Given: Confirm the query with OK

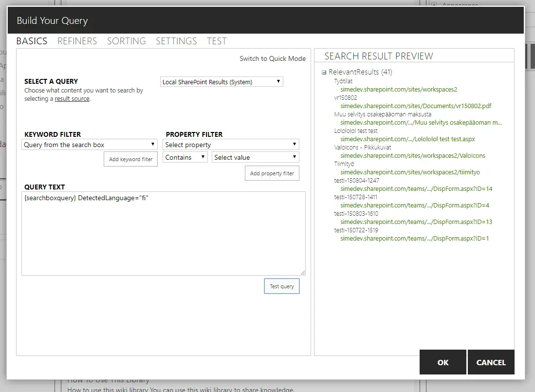Looking at the screenshot, I should (443, 362).
